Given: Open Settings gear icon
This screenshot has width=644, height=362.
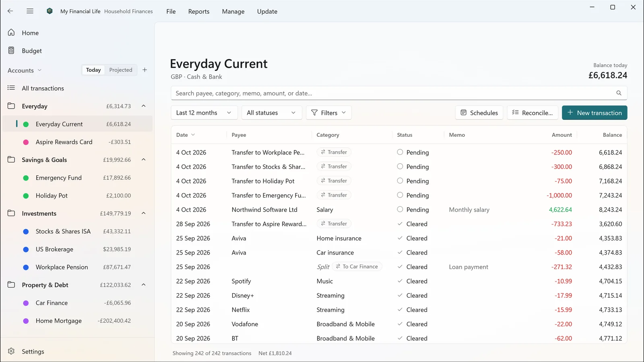Looking at the screenshot, I should coord(11,351).
